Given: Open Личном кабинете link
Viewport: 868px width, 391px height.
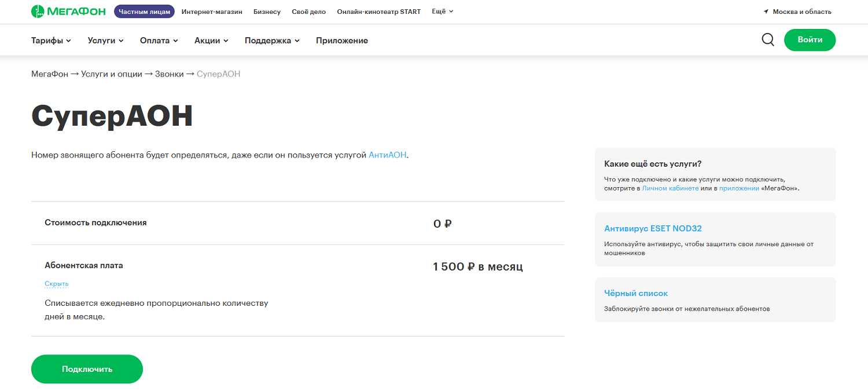Looking at the screenshot, I should pyautogui.click(x=670, y=189).
